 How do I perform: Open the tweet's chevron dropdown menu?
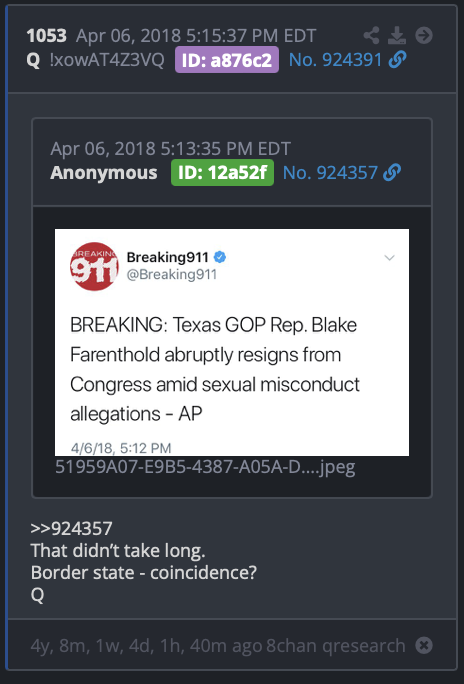coord(389,257)
